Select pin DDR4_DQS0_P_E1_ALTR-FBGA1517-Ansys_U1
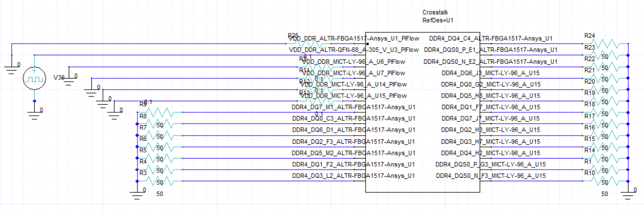644x212 pixels. pos(491,50)
